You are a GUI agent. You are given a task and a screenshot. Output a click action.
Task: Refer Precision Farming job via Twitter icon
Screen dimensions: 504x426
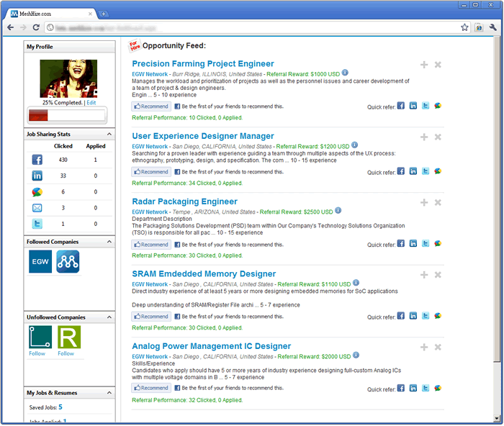(x=426, y=106)
